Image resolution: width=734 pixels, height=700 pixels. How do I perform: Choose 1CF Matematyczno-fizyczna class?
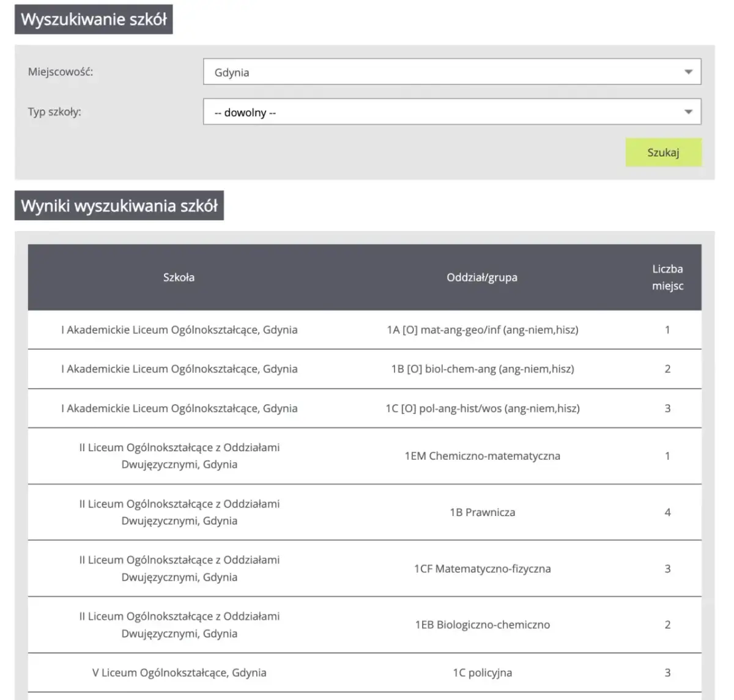click(482, 569)
